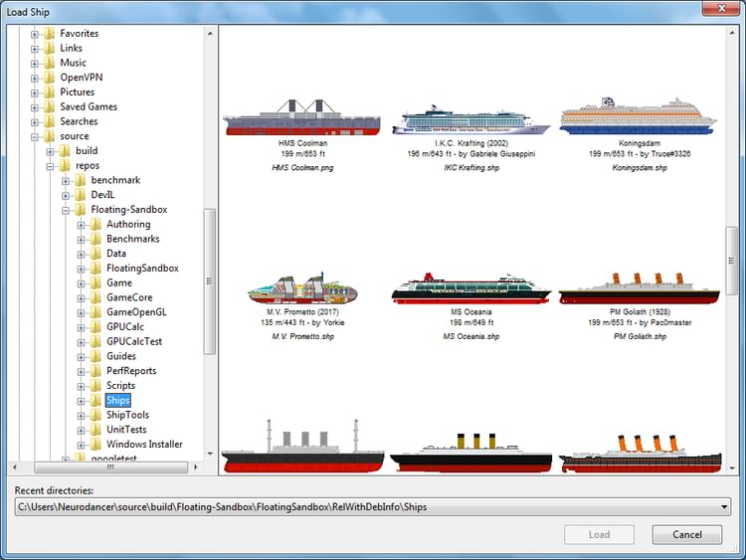Select the PM Goliath ship thumbnail
Image resolution: width=746 pixels, height=560 pixels.
[640, 288]
